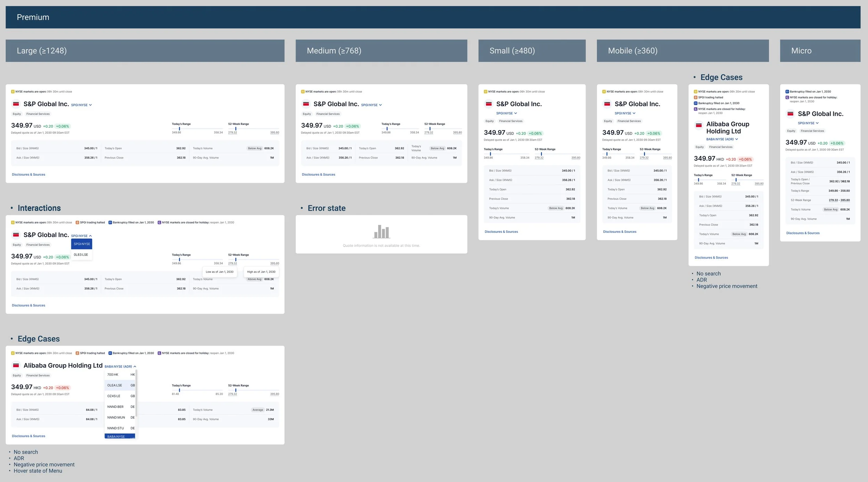
Task: Click the Equity tag on the Small card
Action: click(489, 121)
